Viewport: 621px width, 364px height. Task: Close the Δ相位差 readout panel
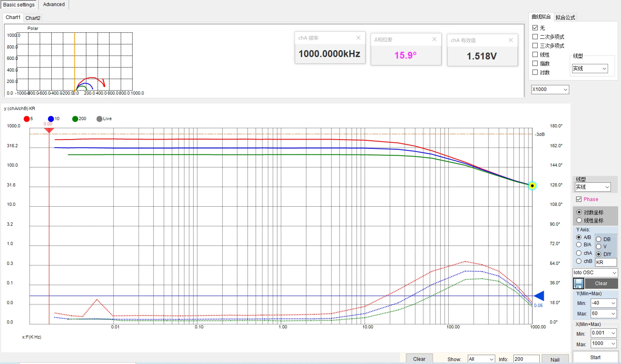click(434, 39)
